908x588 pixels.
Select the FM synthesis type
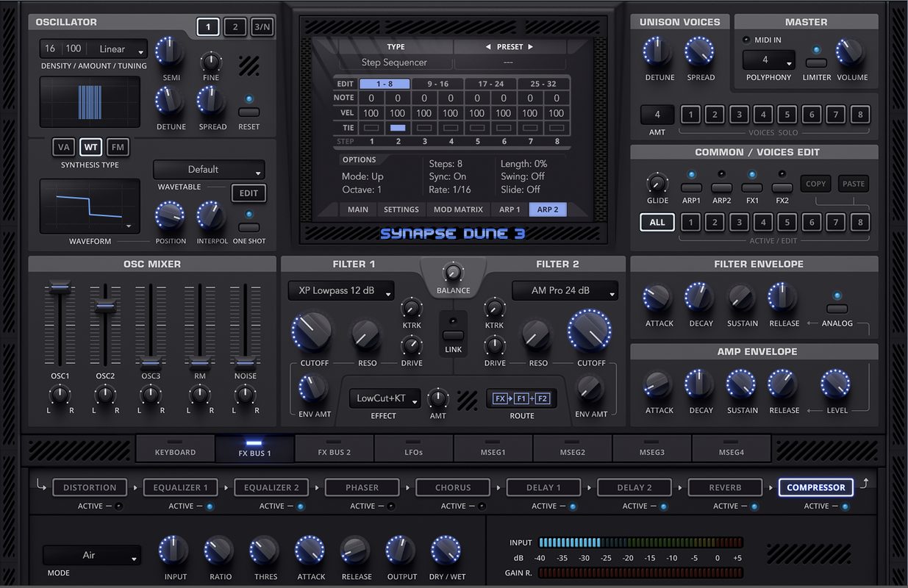[118, 147]
